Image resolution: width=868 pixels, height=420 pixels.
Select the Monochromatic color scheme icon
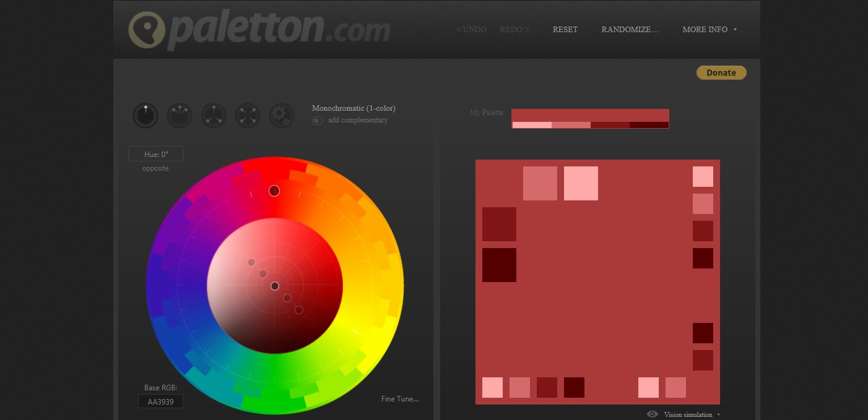(x=145, y=116)
